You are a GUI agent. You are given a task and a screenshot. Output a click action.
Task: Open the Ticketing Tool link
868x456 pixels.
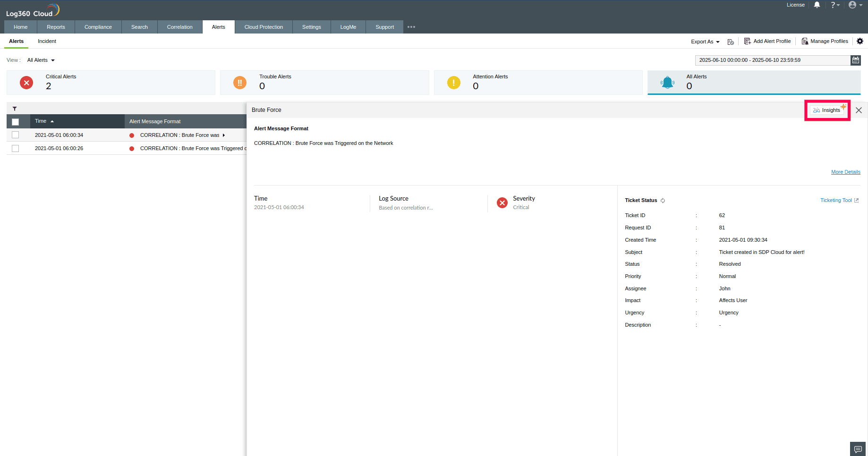tap(839, 200)
